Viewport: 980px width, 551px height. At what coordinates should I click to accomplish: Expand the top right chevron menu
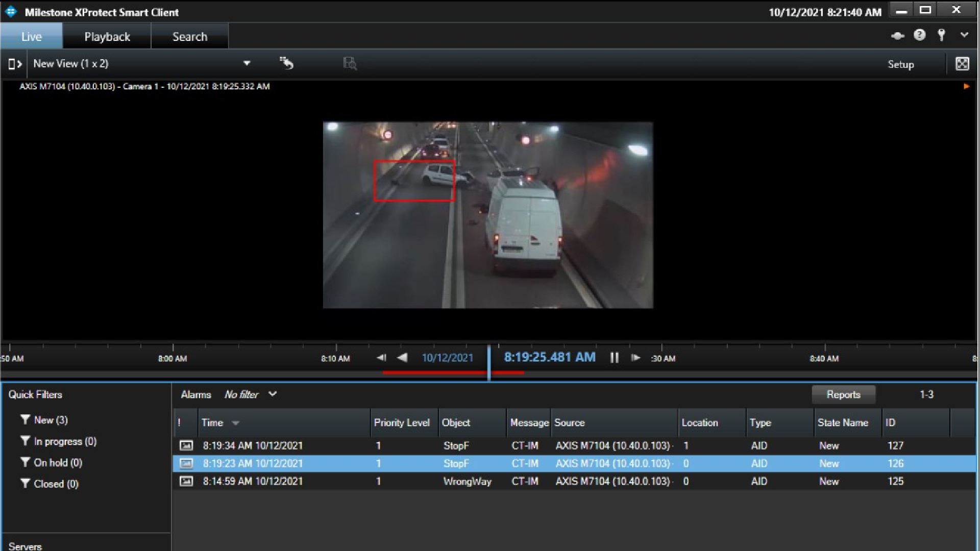[x=964, y=35]
